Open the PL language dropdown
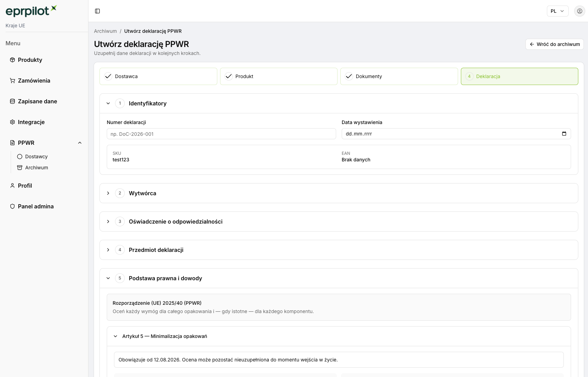 [x=558, y=11]
